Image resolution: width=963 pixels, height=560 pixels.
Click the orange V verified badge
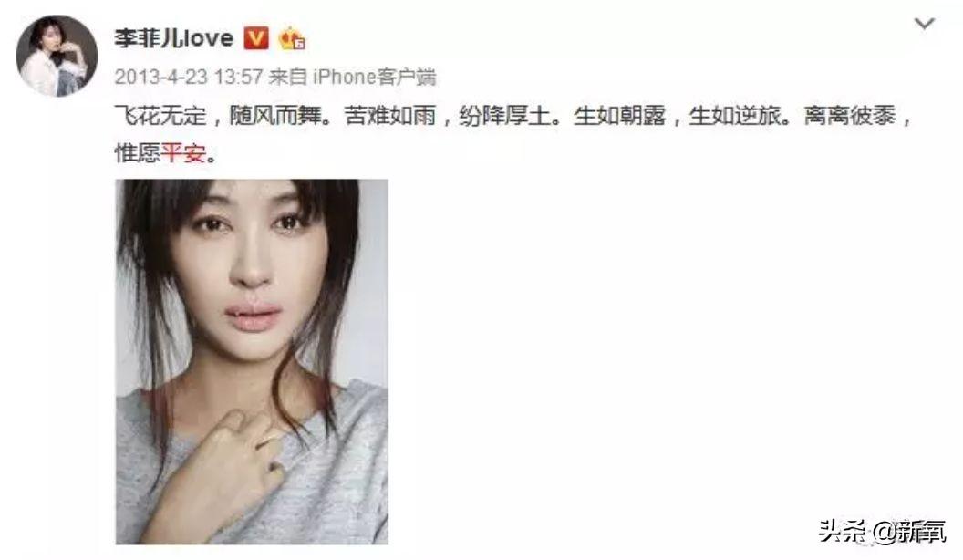pyautogui.click(x=257, y=38)
